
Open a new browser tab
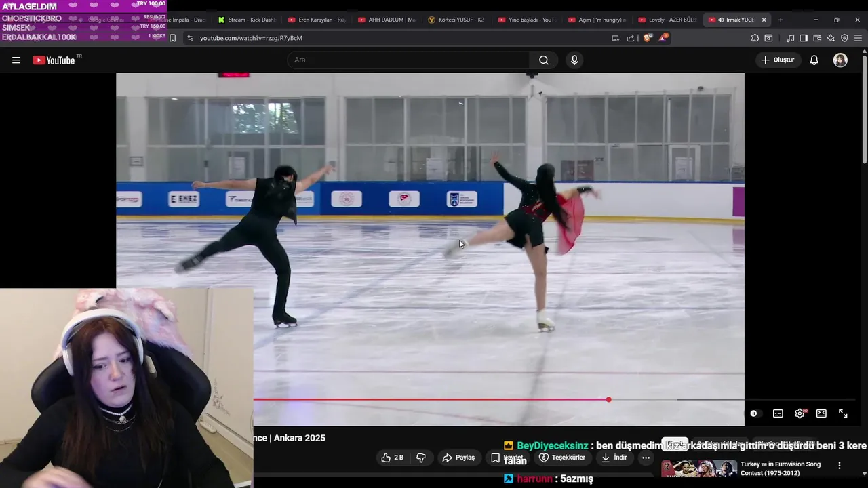[781, 20]
